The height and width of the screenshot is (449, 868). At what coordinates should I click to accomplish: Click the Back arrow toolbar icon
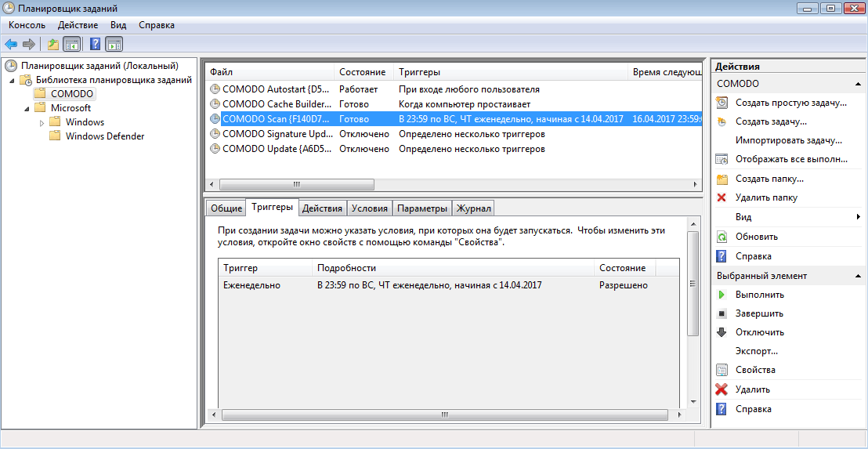coord(11,45)
